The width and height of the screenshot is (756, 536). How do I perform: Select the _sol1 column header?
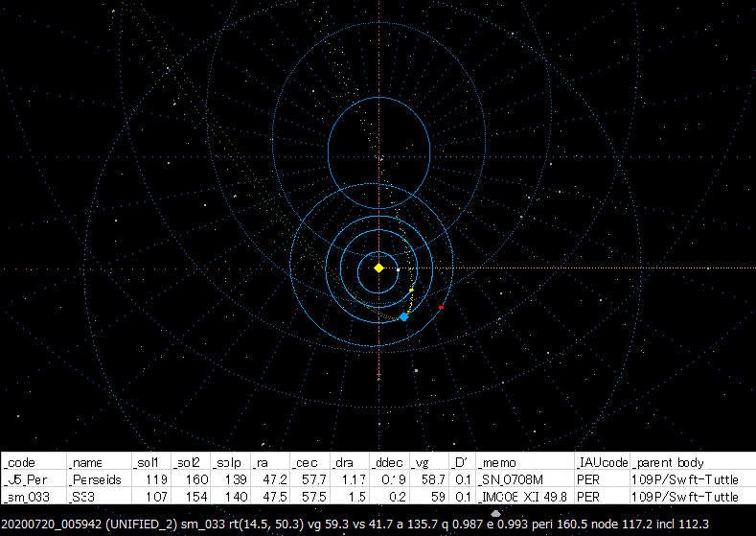[x=151, y=462]
